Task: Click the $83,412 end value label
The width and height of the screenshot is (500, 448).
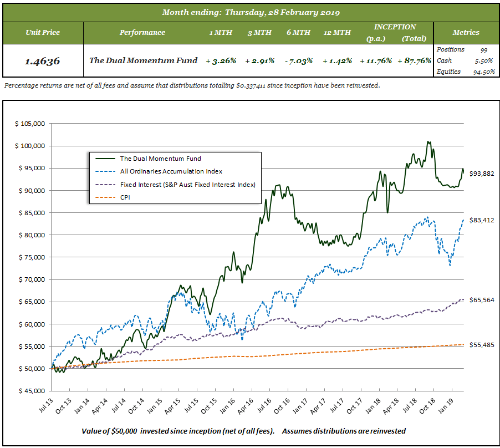Action: click(x=481, y=220)
